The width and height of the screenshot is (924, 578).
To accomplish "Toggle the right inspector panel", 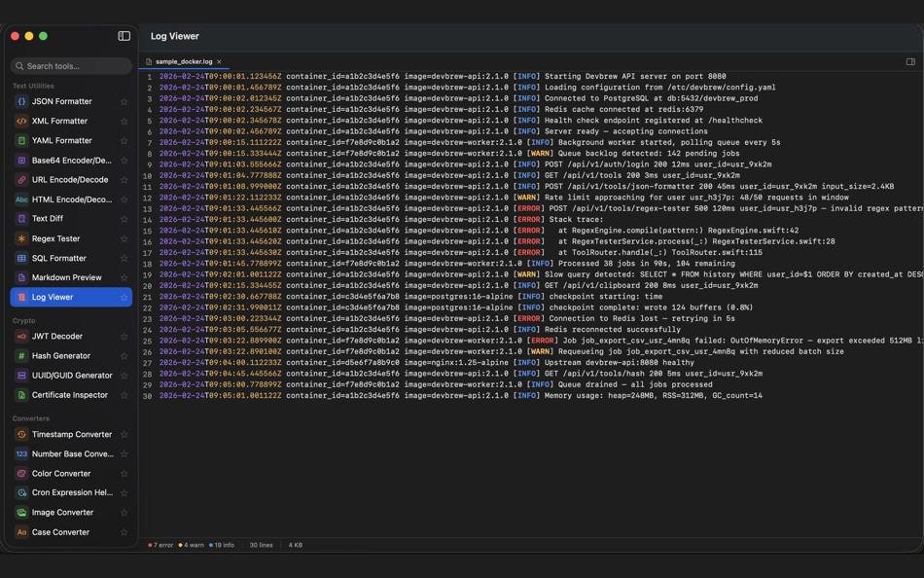I will [x=910, y=61].
